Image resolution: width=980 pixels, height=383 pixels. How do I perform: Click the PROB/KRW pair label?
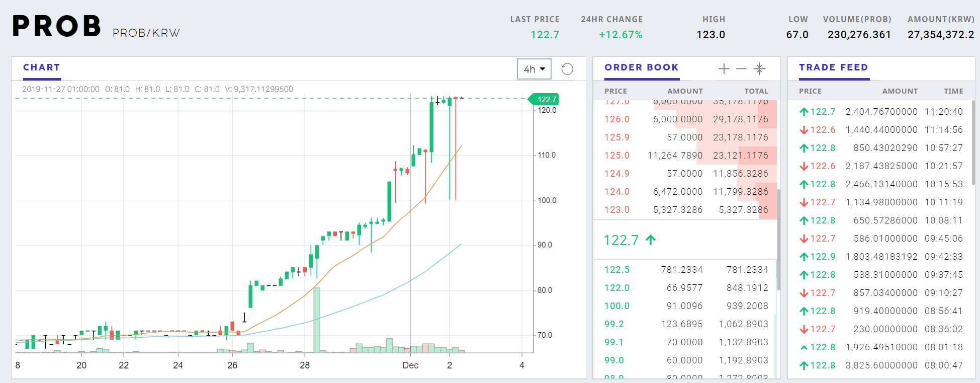click(146, 33)
